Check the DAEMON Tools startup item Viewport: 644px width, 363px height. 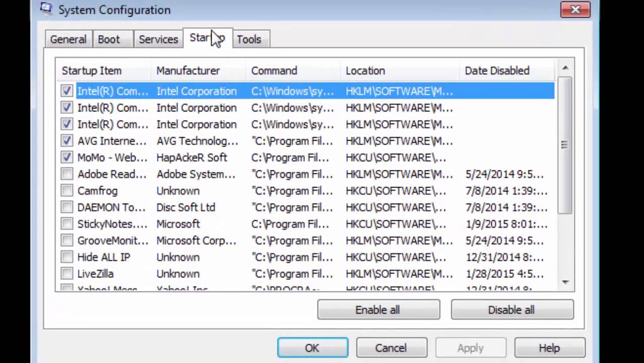[x=67, y=207]
